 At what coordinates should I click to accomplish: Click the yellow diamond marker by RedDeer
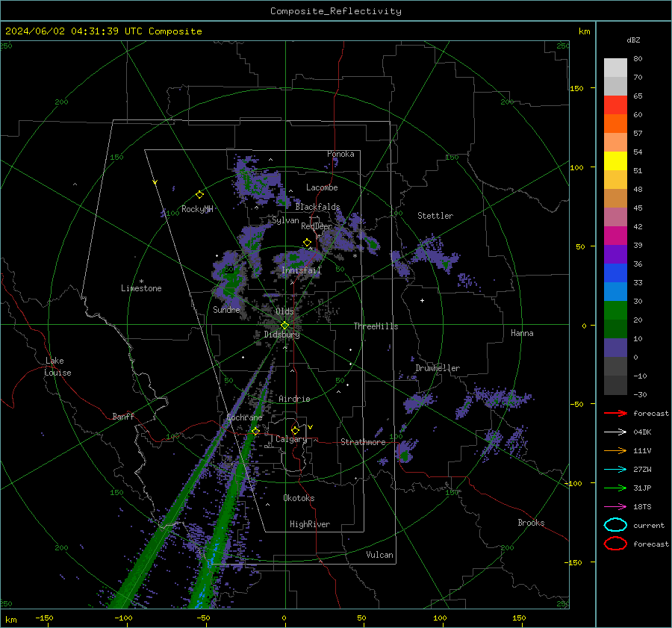[307, 243]
